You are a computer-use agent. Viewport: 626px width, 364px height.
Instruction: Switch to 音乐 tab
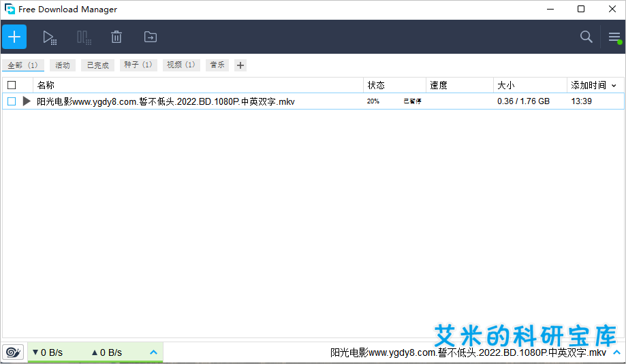point(217,65)
